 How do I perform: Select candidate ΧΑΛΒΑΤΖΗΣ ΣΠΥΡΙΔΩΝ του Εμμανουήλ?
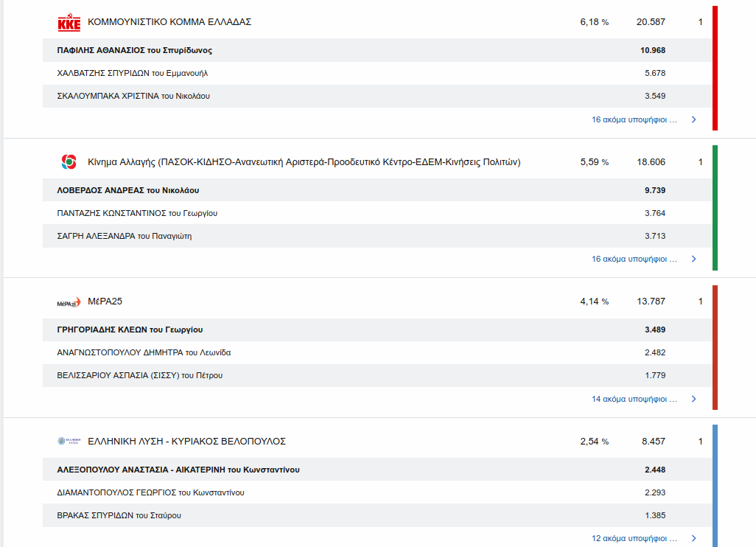pos(133,73)
